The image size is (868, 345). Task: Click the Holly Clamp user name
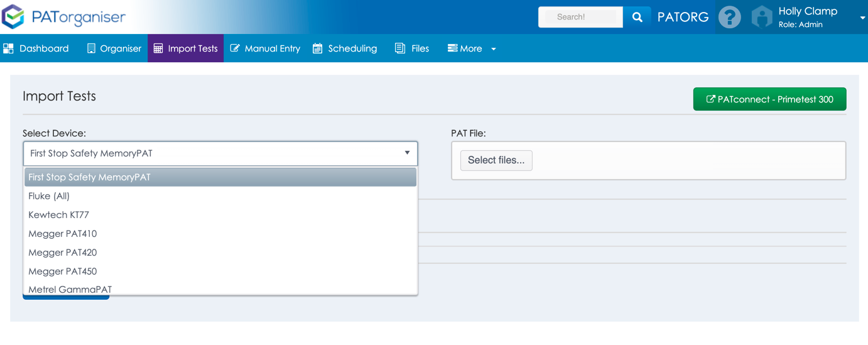coord(808,11)
